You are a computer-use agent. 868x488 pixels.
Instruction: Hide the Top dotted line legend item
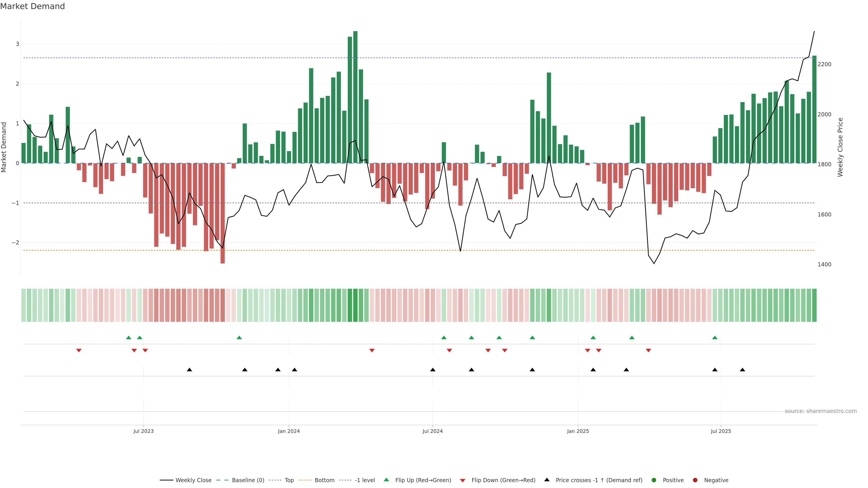tap(289, 480)
